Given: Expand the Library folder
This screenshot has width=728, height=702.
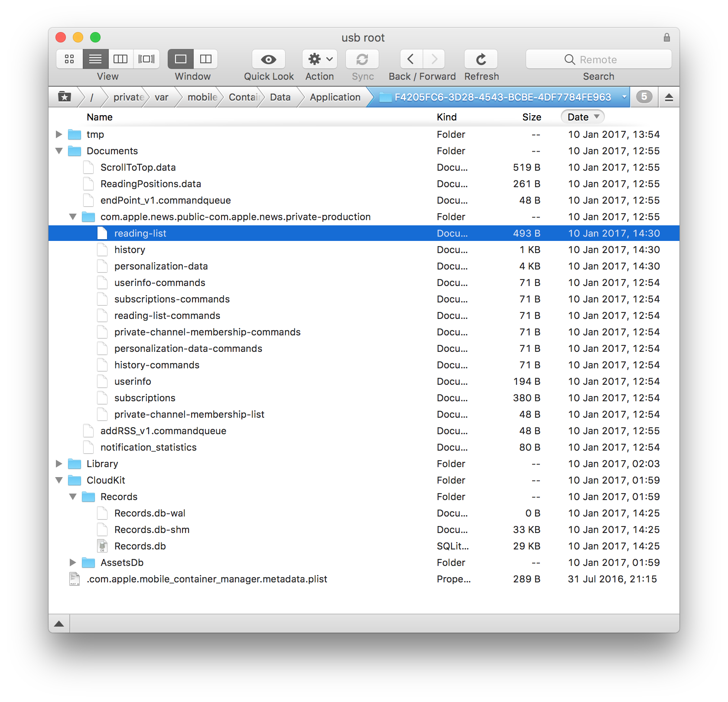Looking at the screenshot, I should pyautogui.click(x=59, y=464).
